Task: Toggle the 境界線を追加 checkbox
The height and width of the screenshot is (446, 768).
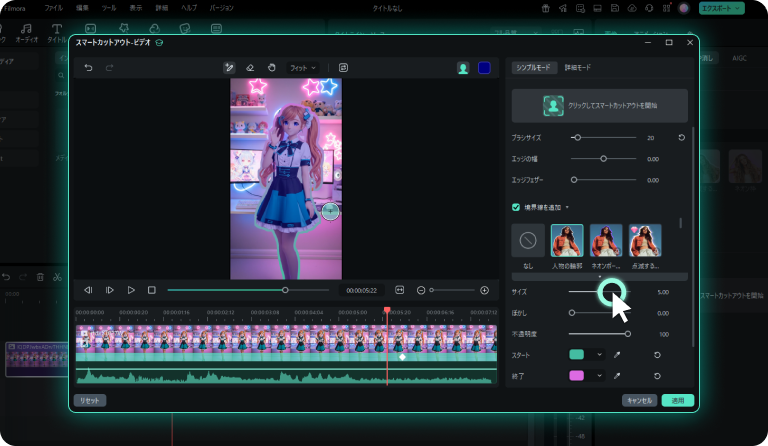Action: coord(515,207)
